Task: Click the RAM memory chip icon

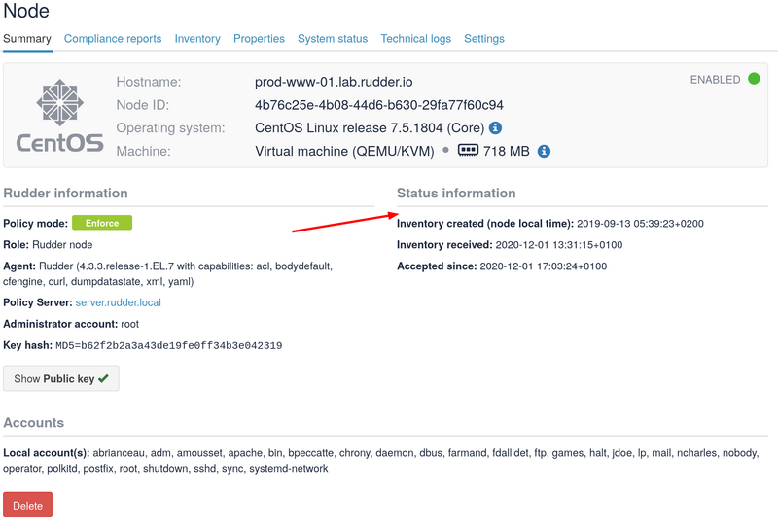Action: coord(468,150)
